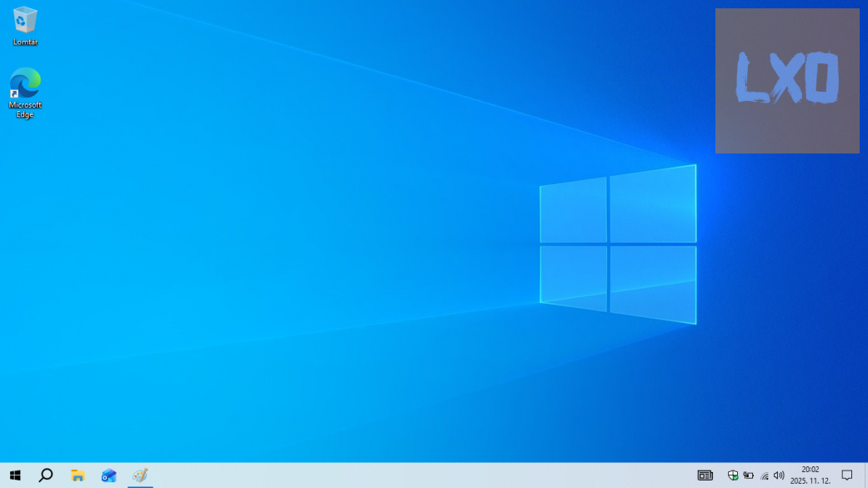Viewport: 868px width, 488px height.
Task: Open News and Interests on the taskbar
Action: click(x=705, y=475)
